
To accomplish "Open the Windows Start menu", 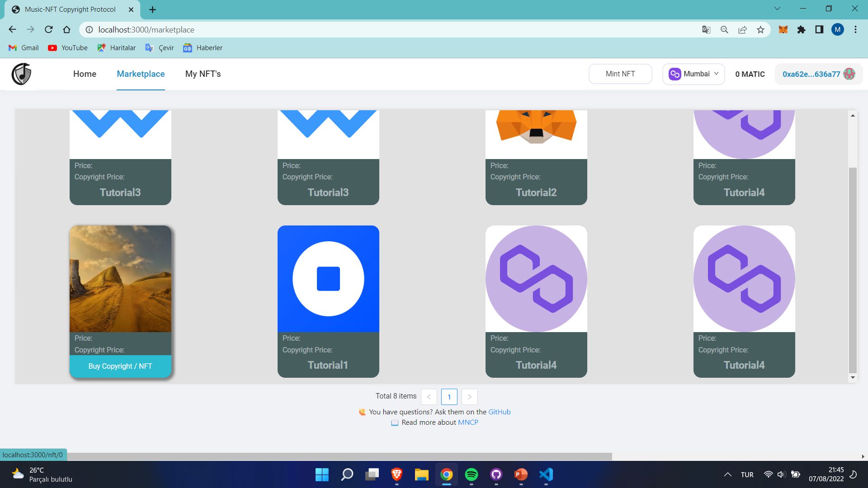I will [x=322, y=474].
